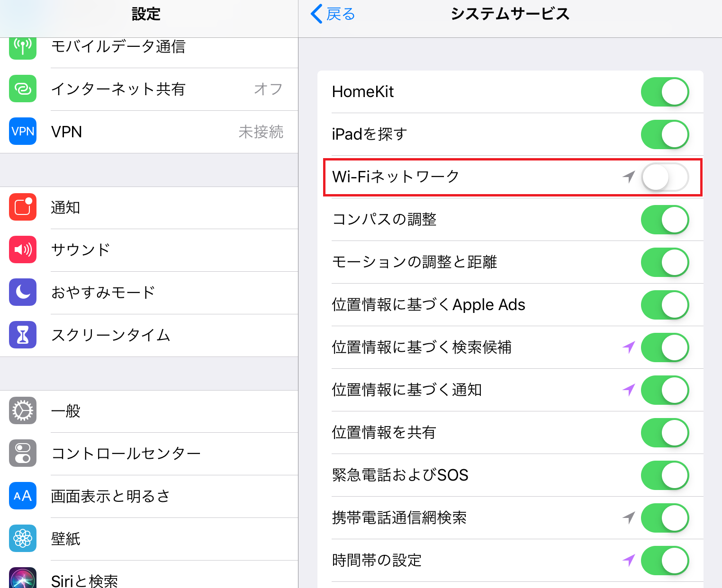
Task: Switch off 位置情報に基づくApple Ads
Action: point(665,305)
